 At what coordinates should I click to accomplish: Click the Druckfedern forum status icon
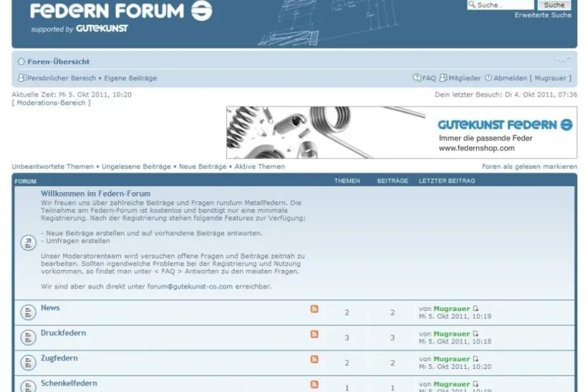[28, 337]
